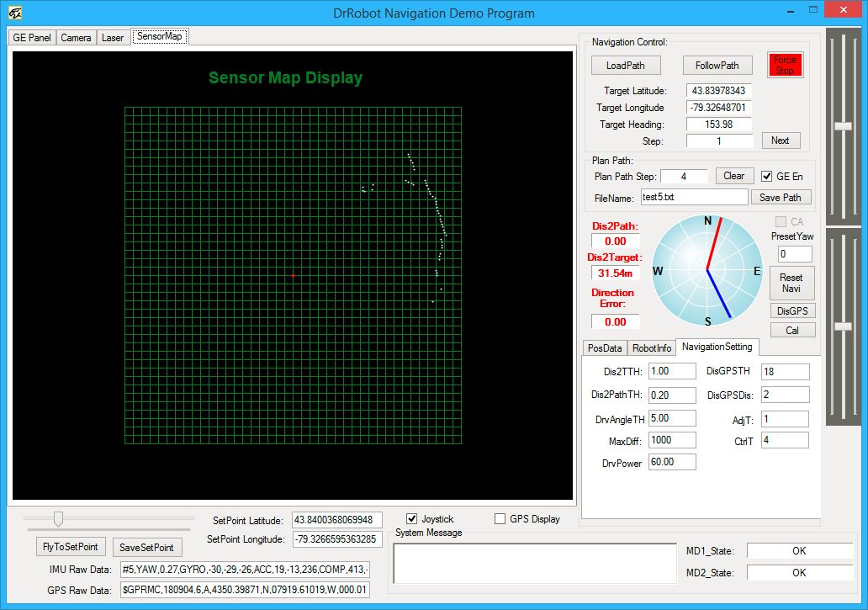Click the DisGPSDis field
The height and width of the screenshot is (610, 868).
click(785, 395)
